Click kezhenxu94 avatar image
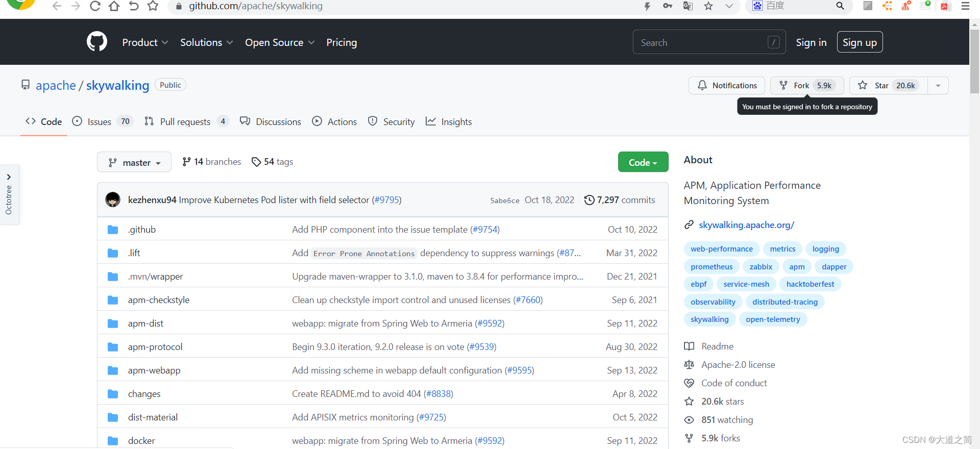 click(113, 199)
